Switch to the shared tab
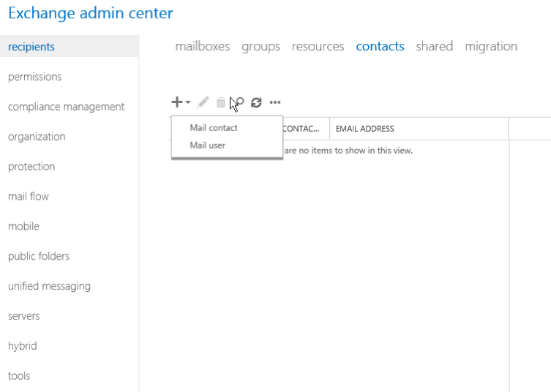Viewport: 551px width, 392px height. [435, 46]
